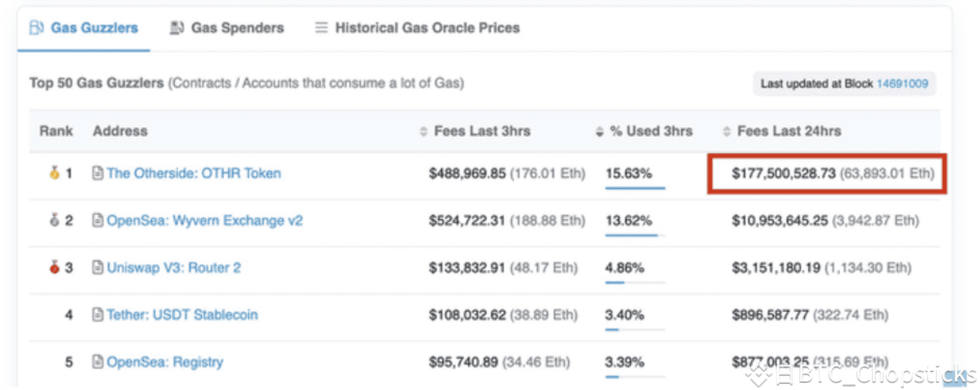
Task: Open OpenSea: Registry address link
Action: point(165,362)
